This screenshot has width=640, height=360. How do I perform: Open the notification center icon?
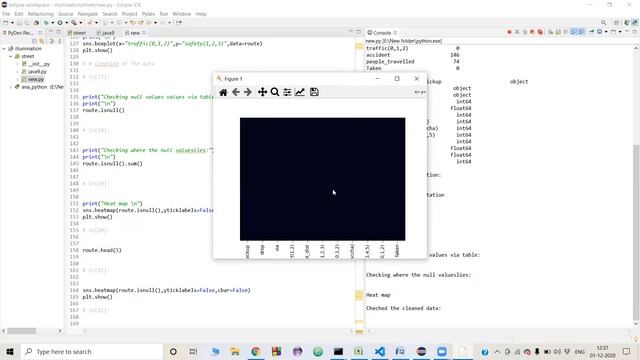coord(627,351)
